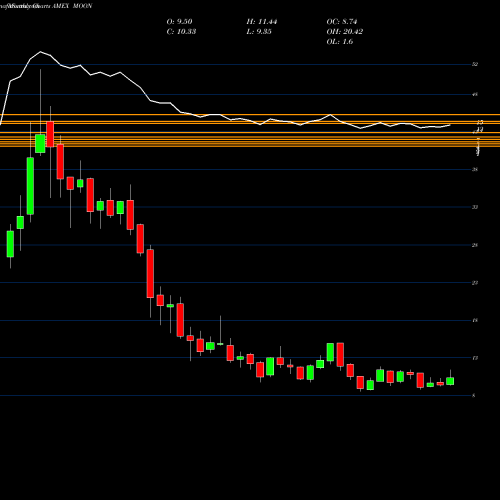Click the candle with the tallest upper wick
This screenshot has height=500, width=500.
(x=40, y=144)
